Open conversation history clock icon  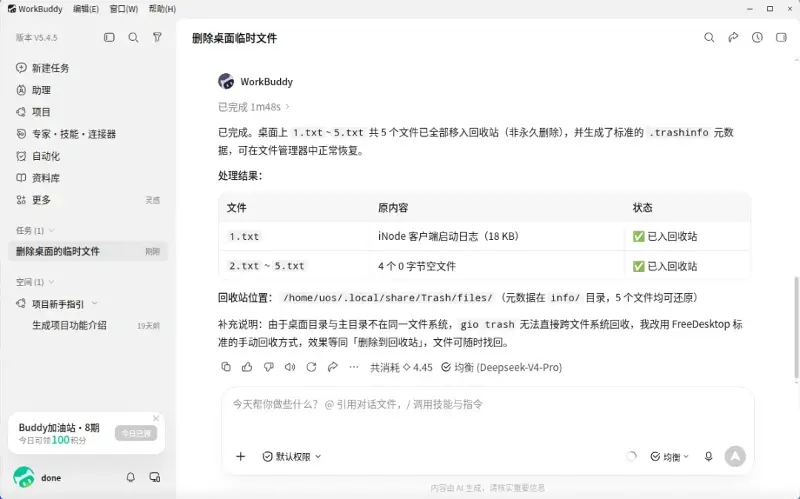757,37
